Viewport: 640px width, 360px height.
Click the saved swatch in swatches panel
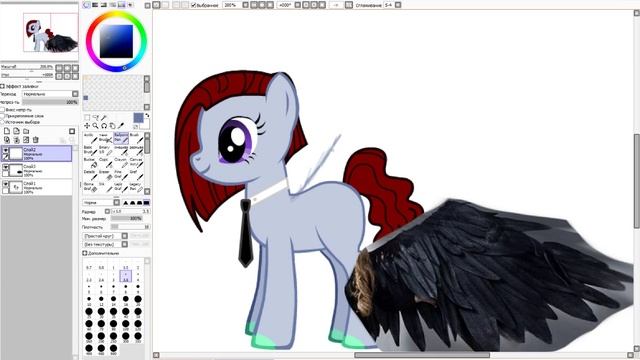(x=86, y=98)
